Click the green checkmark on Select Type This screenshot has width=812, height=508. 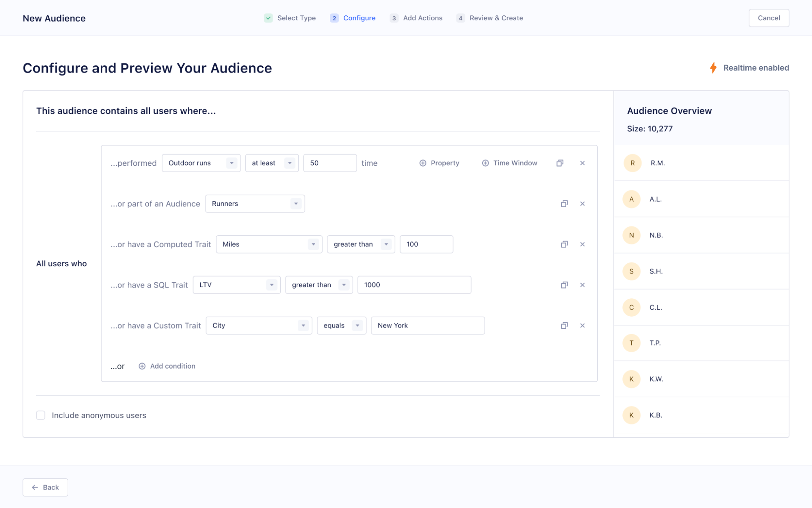click(x=269, y=18)
